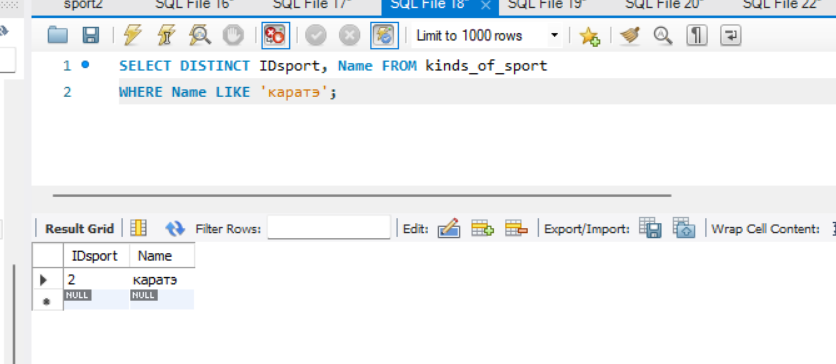The width and height of the screenshot is (836, 364).
Task: Toggle word wrapping toolbar icon
Action: pyautogui.click(x=730, y=36)
